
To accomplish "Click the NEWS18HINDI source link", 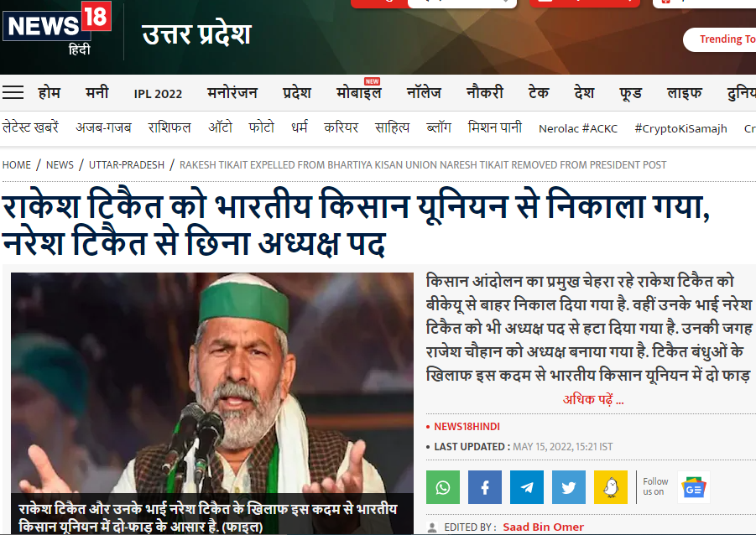I will coord(467,427).
